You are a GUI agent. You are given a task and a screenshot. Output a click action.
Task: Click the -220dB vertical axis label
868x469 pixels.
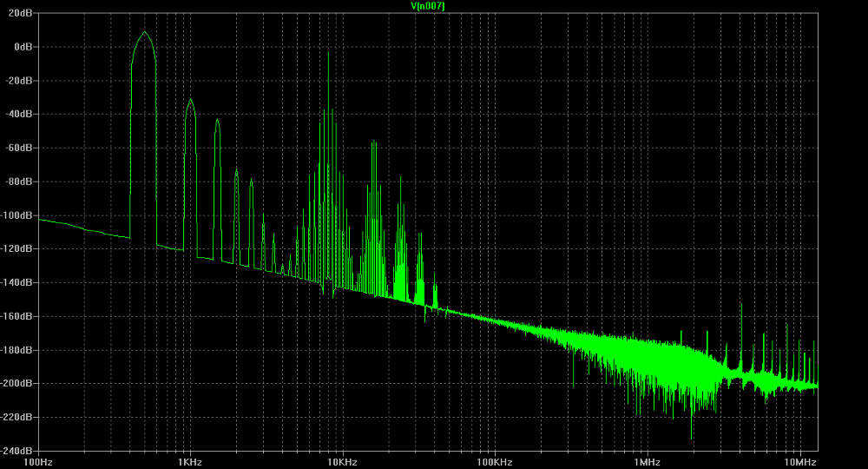pos(17,417)
